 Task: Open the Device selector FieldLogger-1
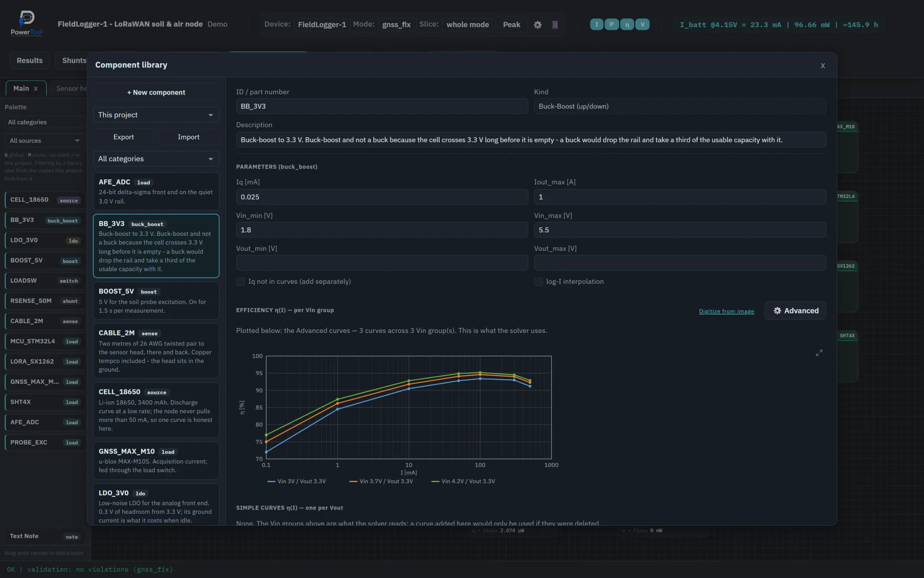[322, 25]
